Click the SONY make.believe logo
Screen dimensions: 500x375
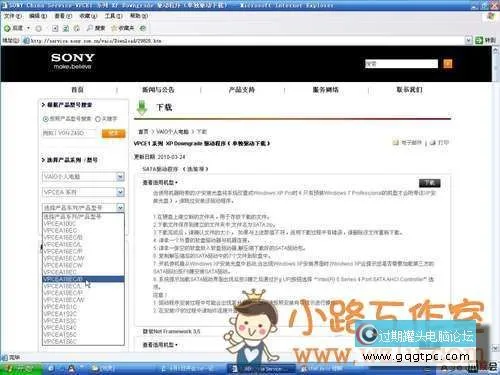coord(73,61)
